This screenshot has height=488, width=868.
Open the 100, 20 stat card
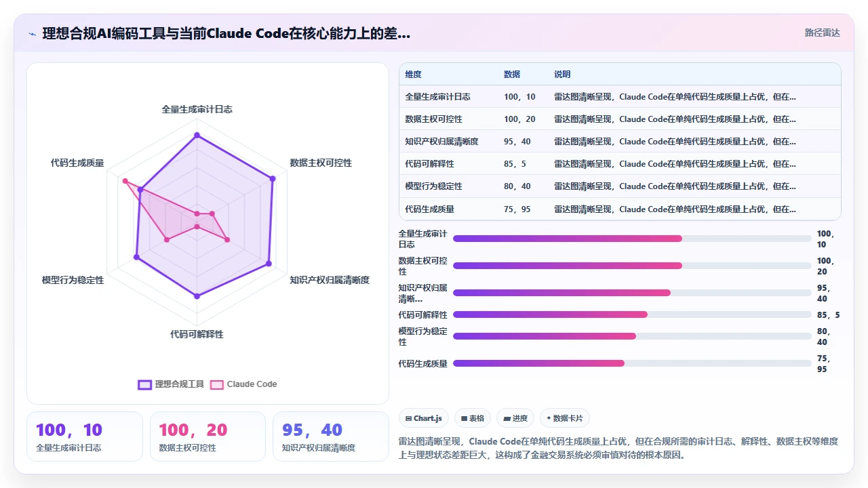tap(208, 436)
